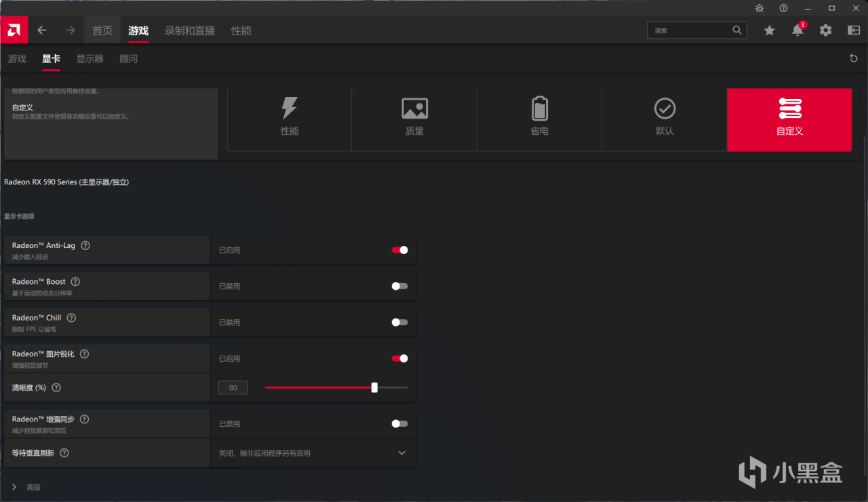Click the 限制 FPS 以省电 description

pos(34,329)
